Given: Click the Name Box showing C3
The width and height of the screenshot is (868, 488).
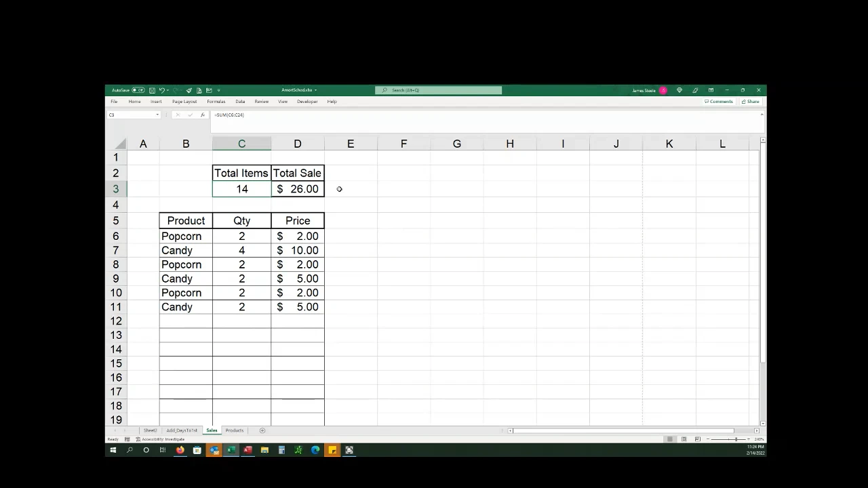Looking at the screenshot, I should click(x=131, y=115).
